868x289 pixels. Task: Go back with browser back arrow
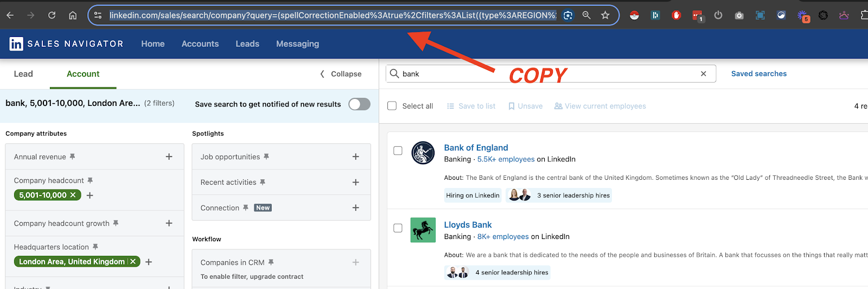pyautogui.click(x=10, y=15)
